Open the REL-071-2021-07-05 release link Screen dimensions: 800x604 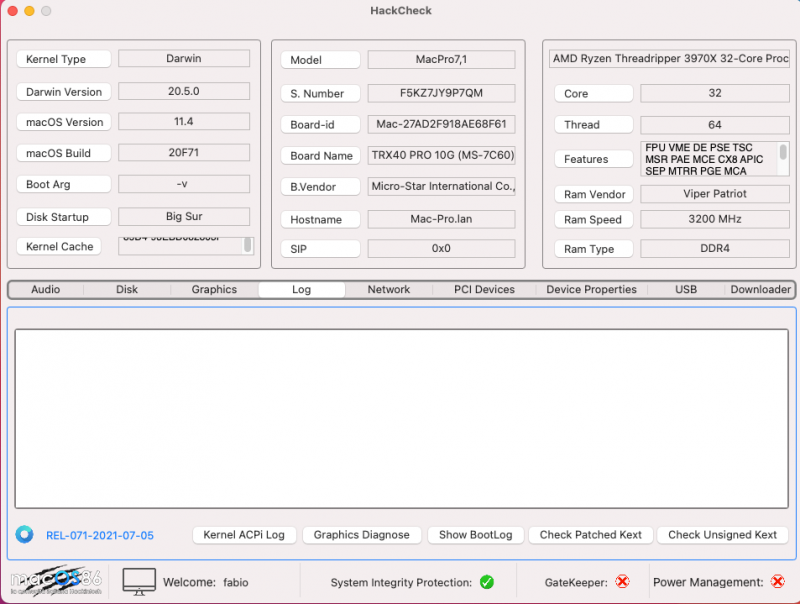(x=100, y=535)
